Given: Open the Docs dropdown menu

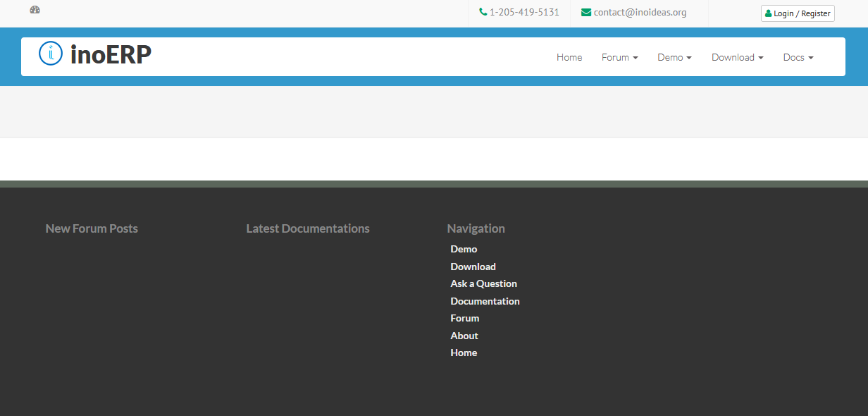Looking at the screenshot, I should (x=798, y=57).
